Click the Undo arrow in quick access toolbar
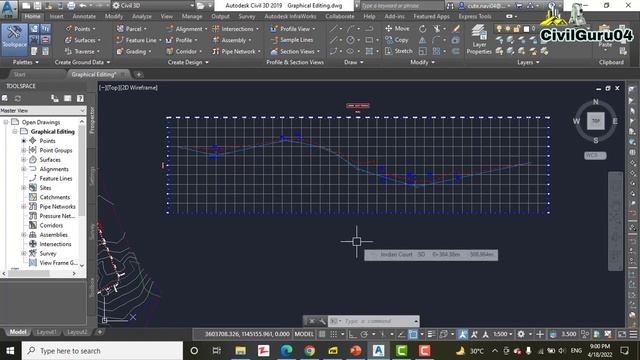 83,6
